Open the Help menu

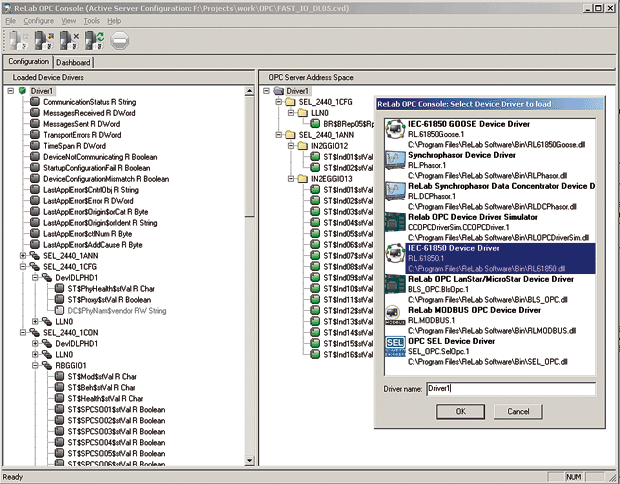coord(114,21)
